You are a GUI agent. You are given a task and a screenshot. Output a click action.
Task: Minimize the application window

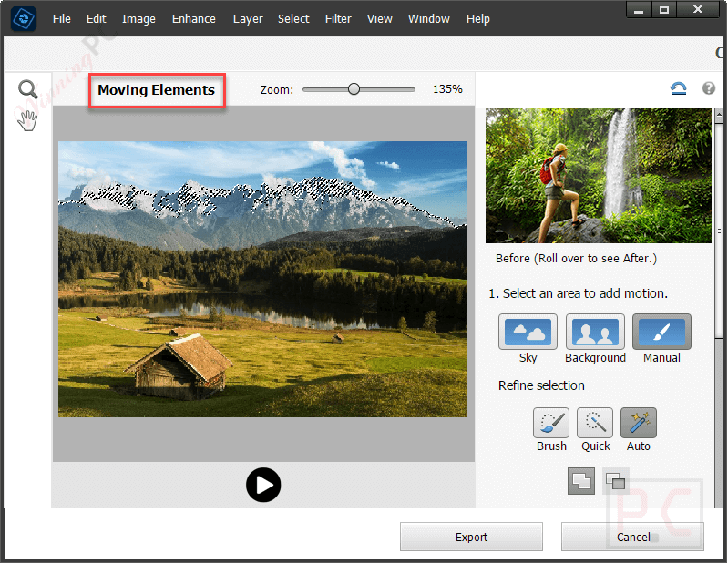click(x=639, y=10)
